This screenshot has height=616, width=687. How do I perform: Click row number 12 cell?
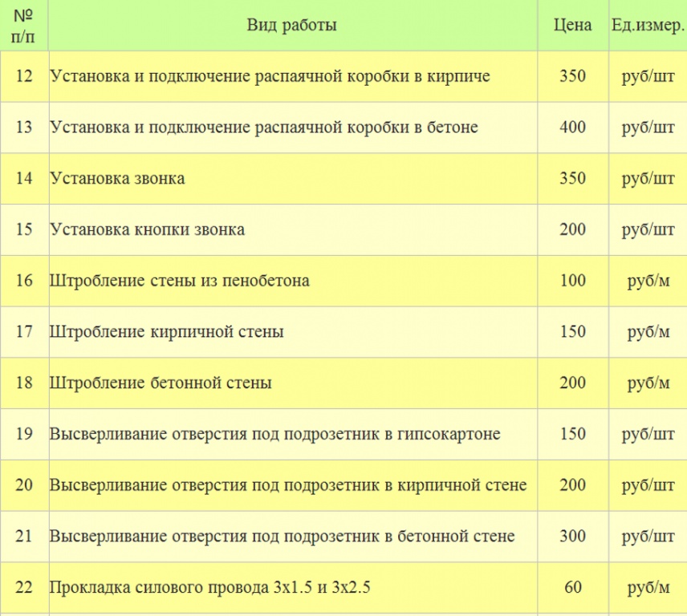(x=24, y=76)
